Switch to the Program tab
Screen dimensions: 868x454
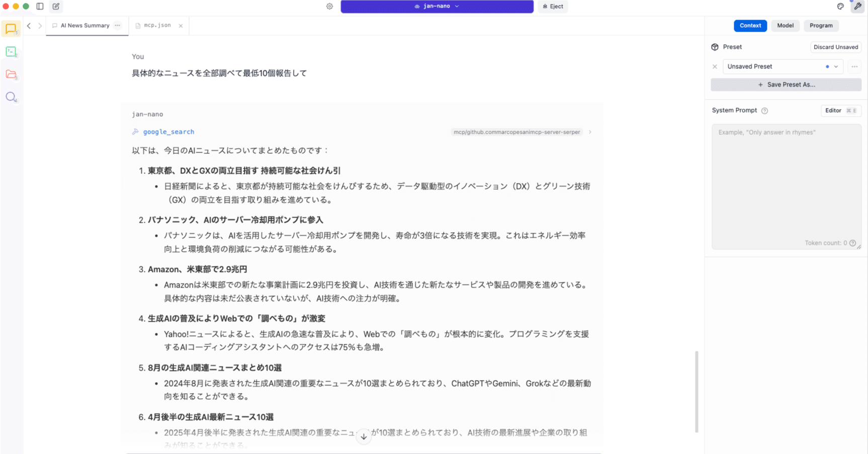tap(821, 25)
